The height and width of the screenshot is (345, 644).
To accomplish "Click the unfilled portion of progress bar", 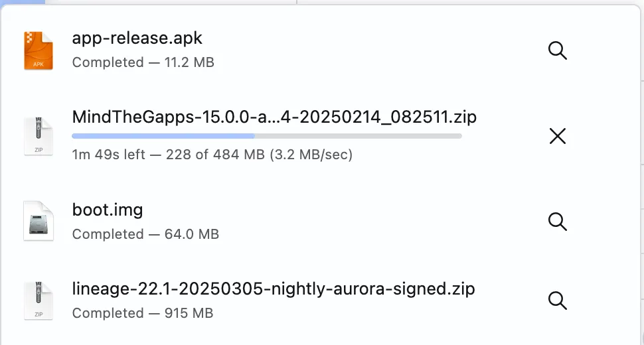I will click(358, 136).
